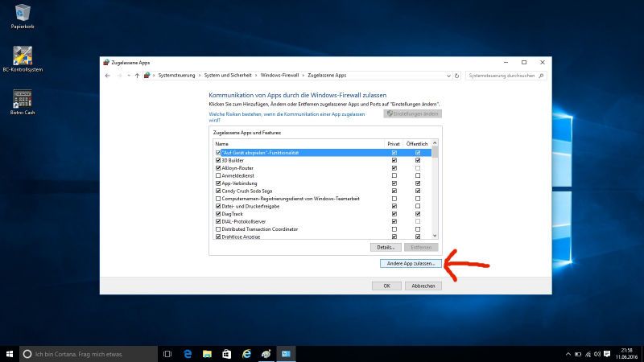
Task: Click the Cortana circle icon
Action: pos(27,354)
